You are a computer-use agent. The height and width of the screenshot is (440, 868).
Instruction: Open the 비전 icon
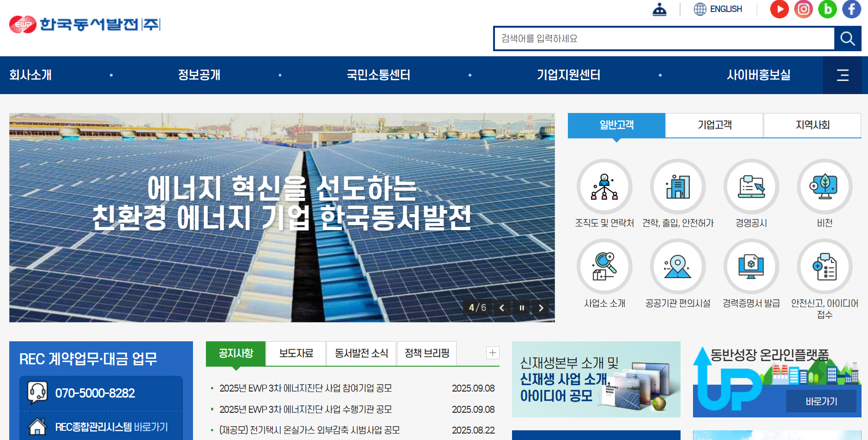(825, 187)
